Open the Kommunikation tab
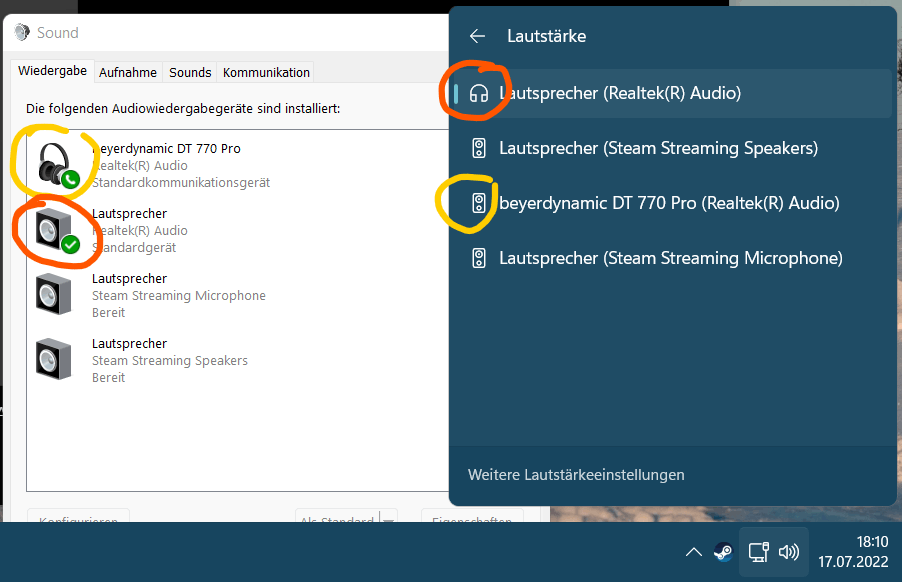The width and height of the screenshot is (902, 582). coord(266,72)
